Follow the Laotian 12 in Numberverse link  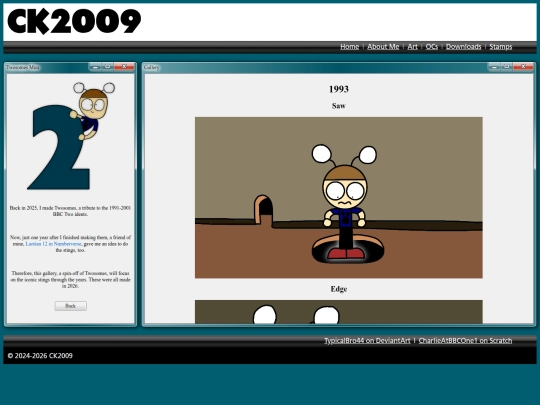[x=53, y=244]
